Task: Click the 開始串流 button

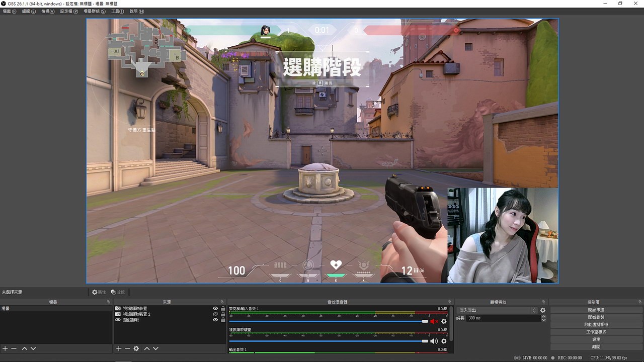Action: pyautogui.click(x=596, y=310)
